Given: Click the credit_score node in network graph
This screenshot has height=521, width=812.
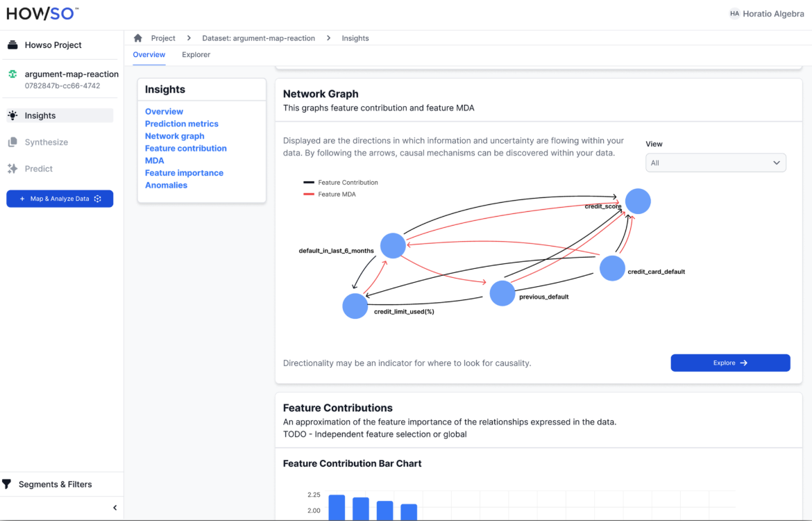Looking at the screenshot, I should pyautogui.click(x=638, y=201).
